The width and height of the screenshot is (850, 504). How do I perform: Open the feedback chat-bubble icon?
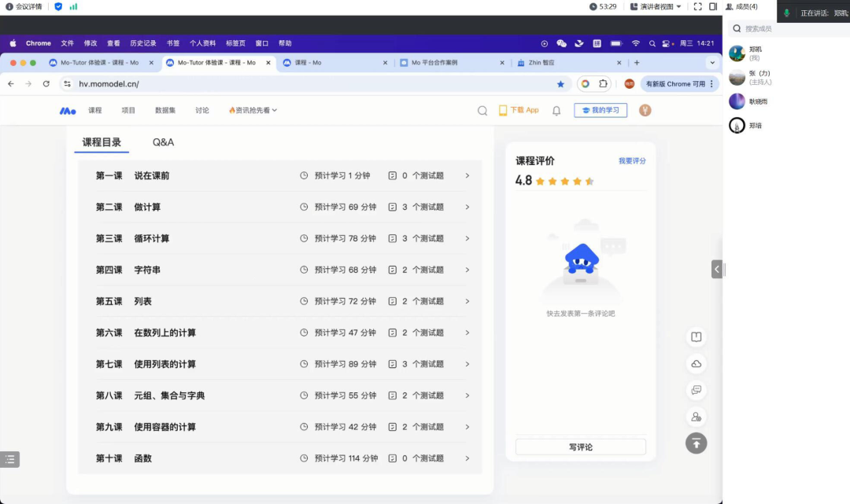pos(696,390)
